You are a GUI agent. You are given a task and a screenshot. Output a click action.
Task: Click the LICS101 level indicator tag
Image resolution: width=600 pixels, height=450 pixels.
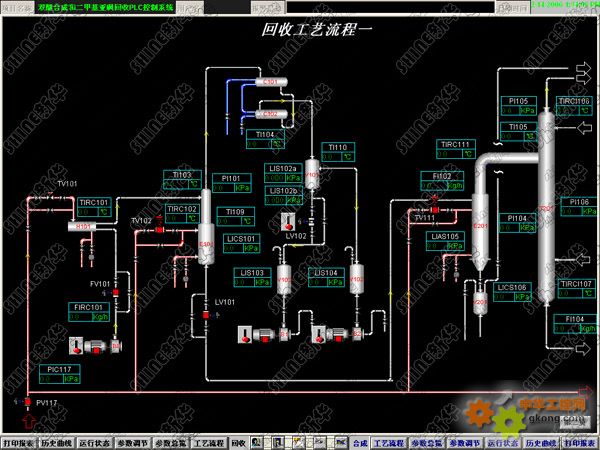tap(242, 239)
